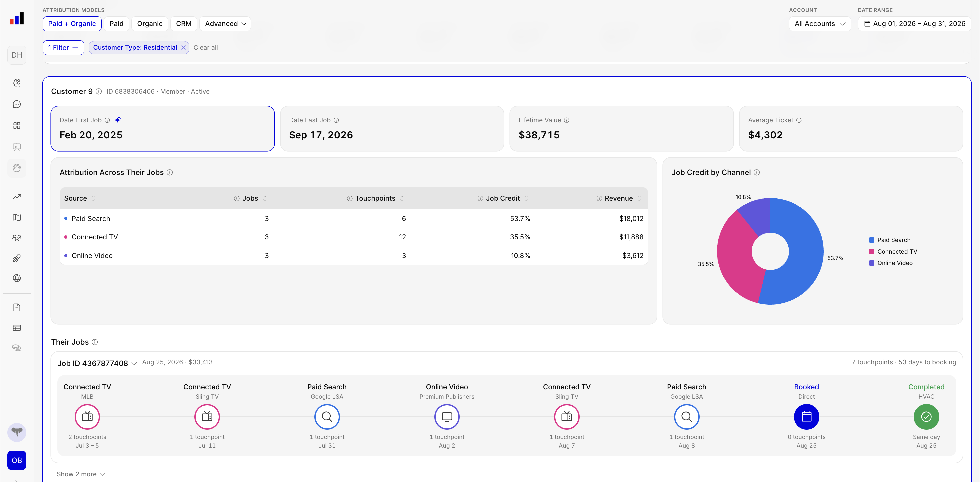Viewport: 980px width, 482px height.
Task: Open the map icon in sidebar
Action: 17,218
